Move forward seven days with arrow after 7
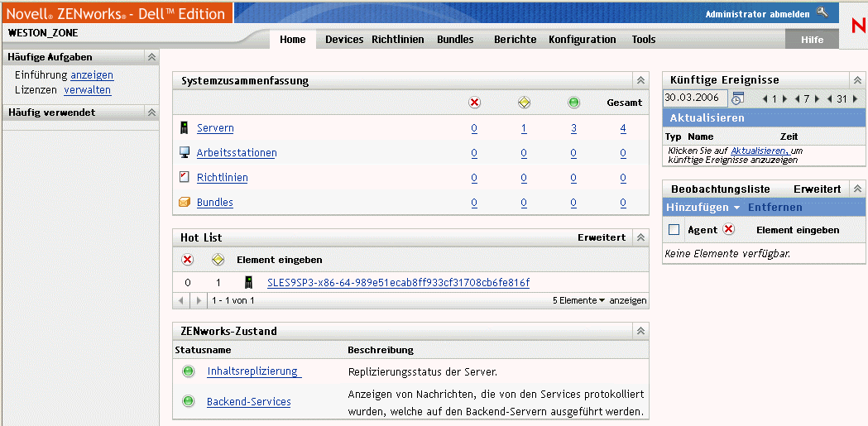868x426 pixels. tap(817, 99)
